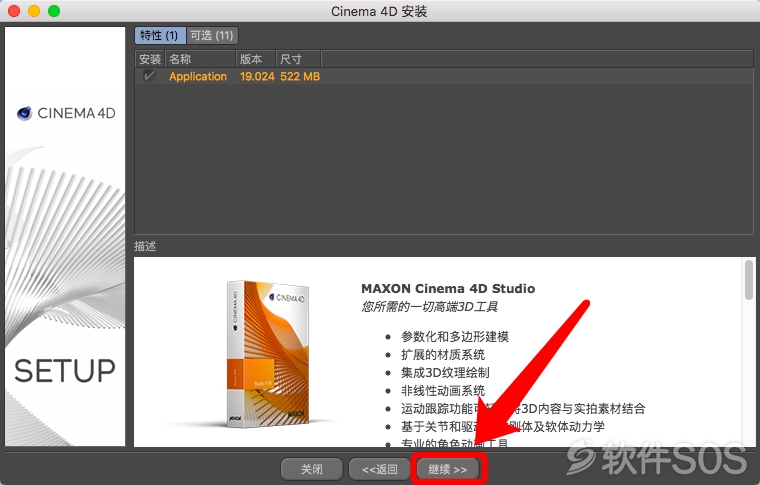Click the Cinema 4D logo icon in sidebar

pos(24,113)
